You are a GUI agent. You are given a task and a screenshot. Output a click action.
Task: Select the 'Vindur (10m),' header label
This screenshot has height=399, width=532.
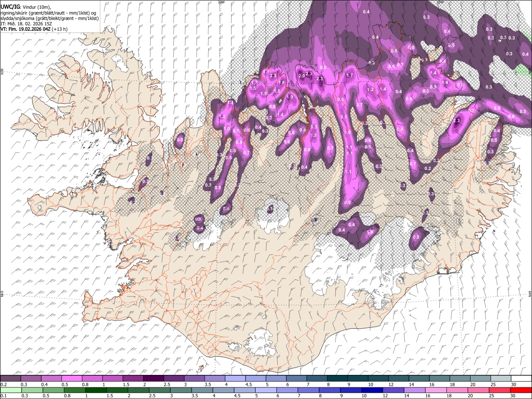pos(37,7)
